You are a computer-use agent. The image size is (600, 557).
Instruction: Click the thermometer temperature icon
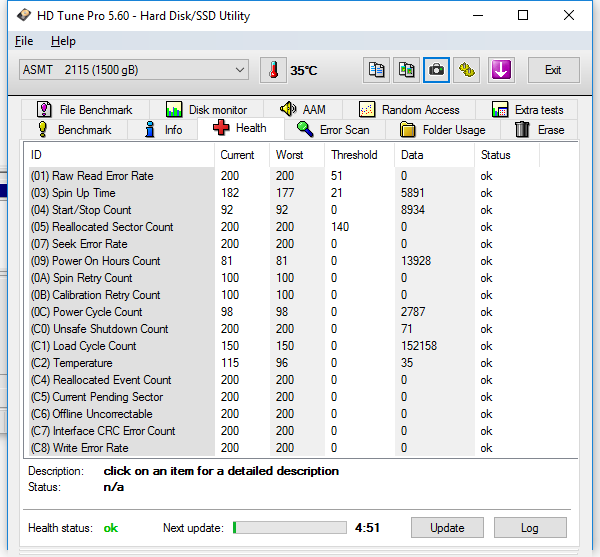(x=272, y=70)
